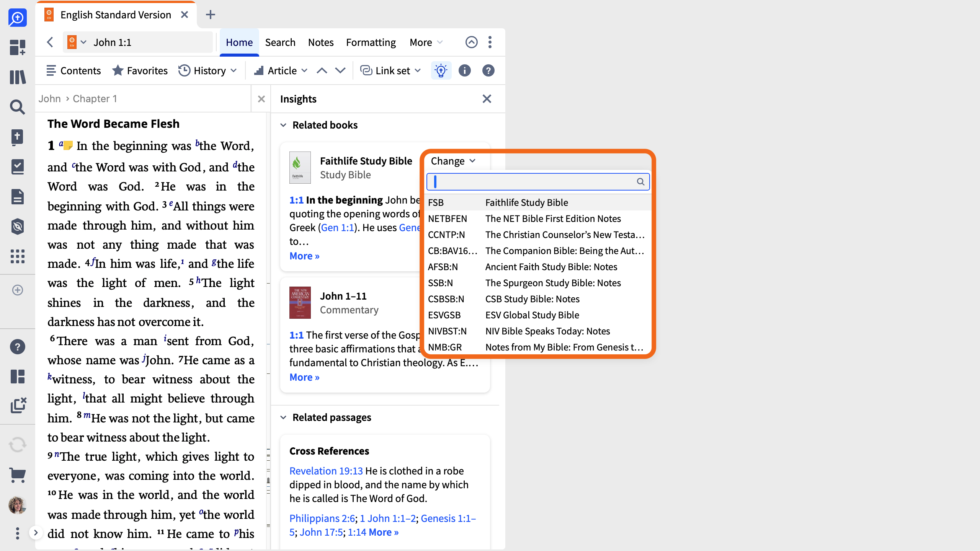Click the toolbar help question icon
980x551 pixels.
pyautogui.click(x=488, y=71)
